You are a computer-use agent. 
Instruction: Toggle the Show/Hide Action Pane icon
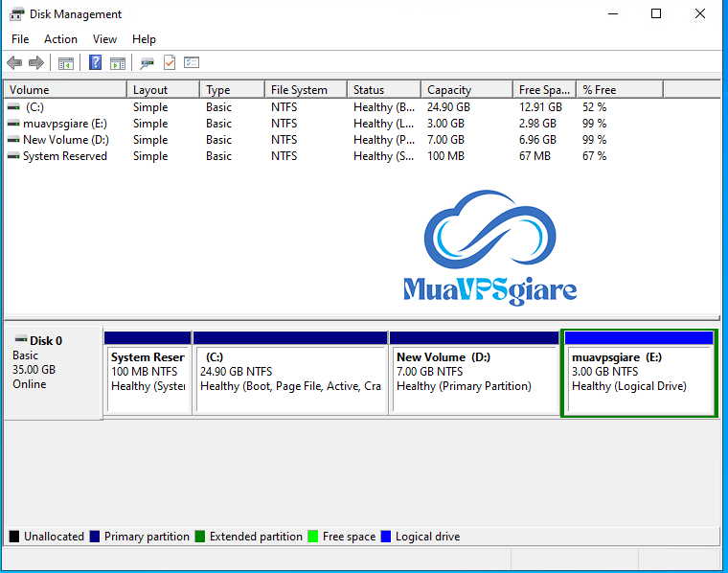pos(118,63)
